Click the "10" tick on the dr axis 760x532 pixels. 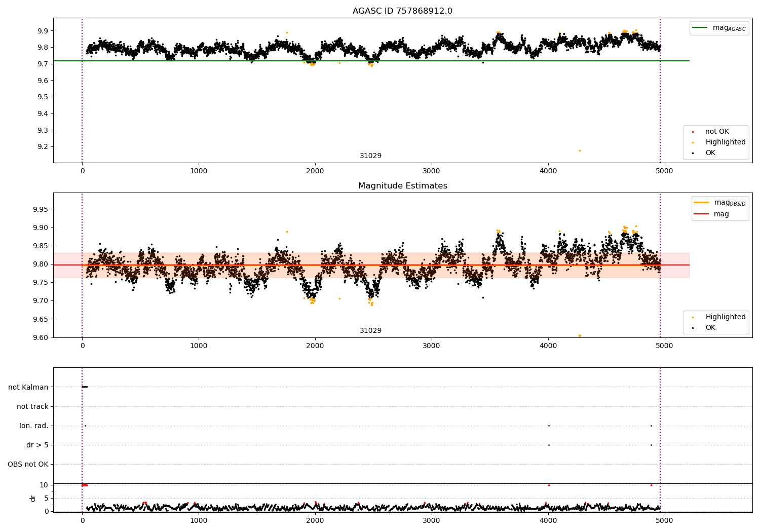pos(44,485)
